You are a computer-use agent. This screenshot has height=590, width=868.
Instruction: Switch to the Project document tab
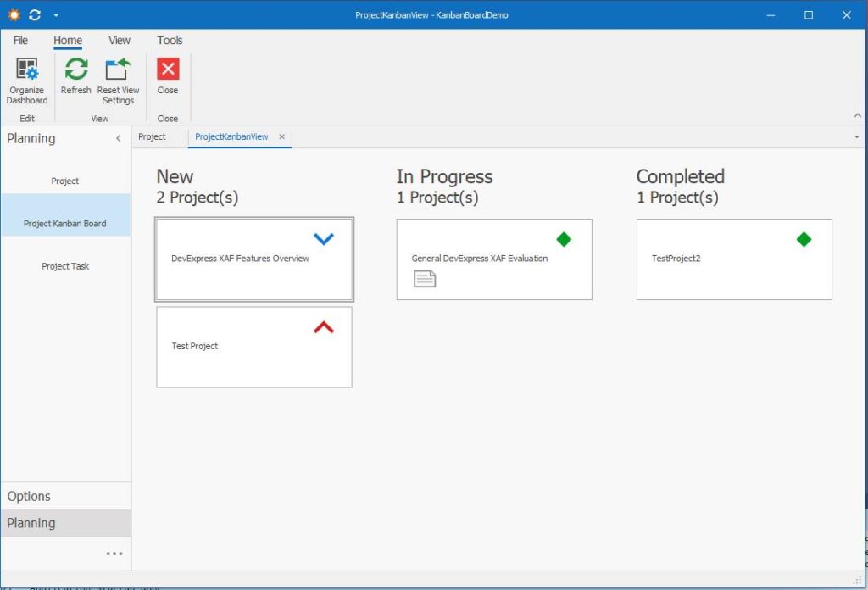coord(152,136)
